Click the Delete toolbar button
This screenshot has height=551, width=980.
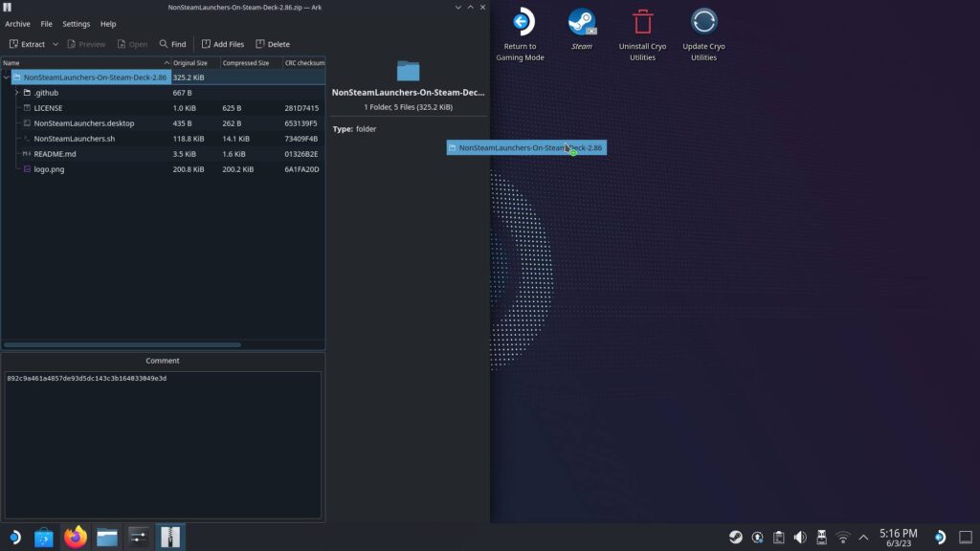pos(273,44)
